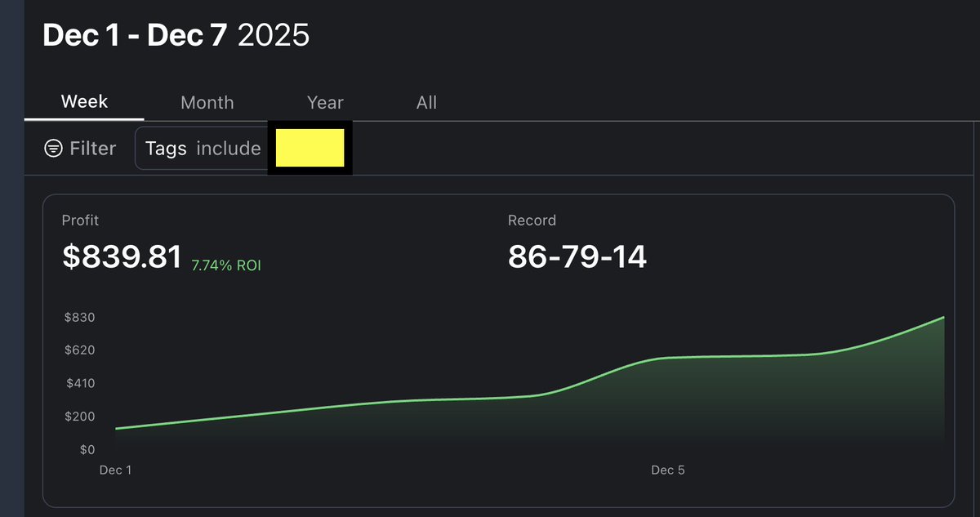Screen dimensions: 980x517
Task: Click the $410 axis label
Action: [79, 383]
